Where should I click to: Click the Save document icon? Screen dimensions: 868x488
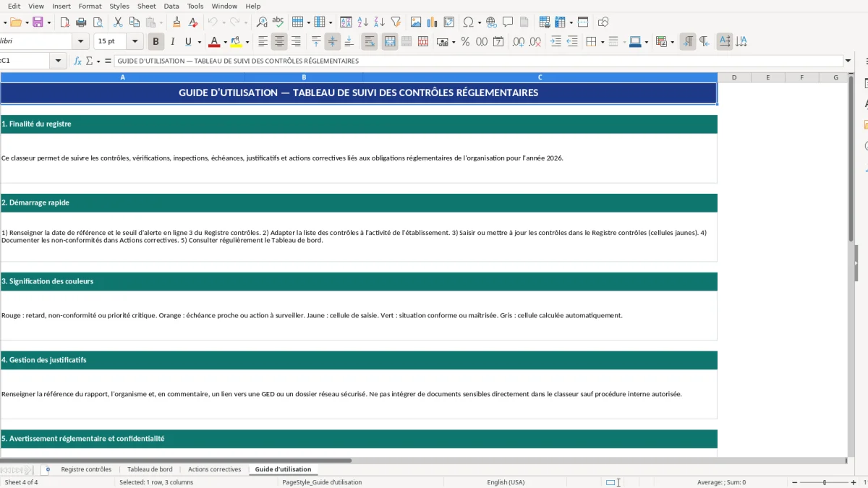(x=38, y=22)
